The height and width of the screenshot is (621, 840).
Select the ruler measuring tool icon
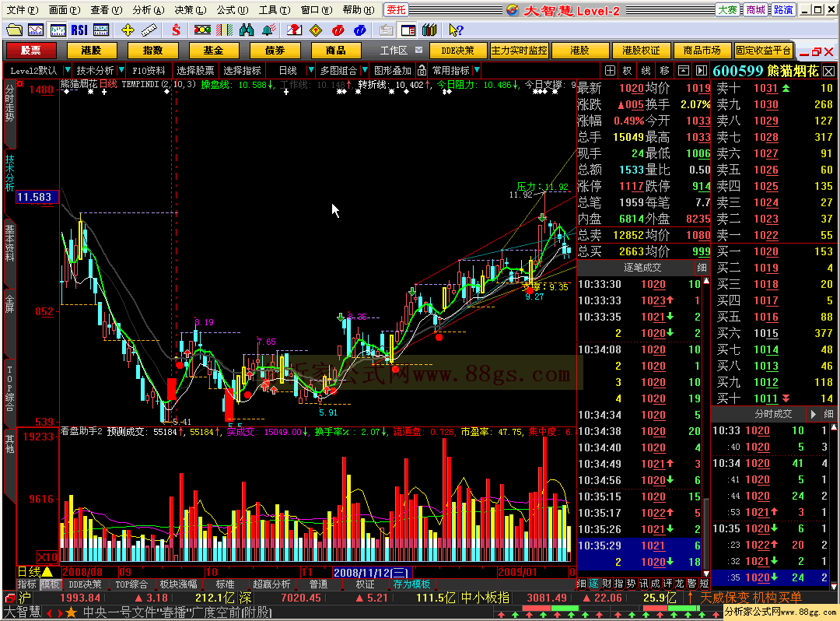click(149, 30)
